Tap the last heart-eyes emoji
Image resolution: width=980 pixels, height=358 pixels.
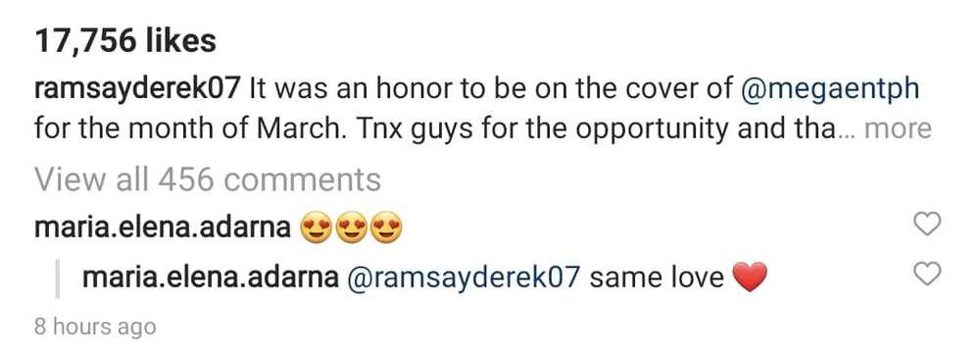pyautogui.click(x=387, y=229)
